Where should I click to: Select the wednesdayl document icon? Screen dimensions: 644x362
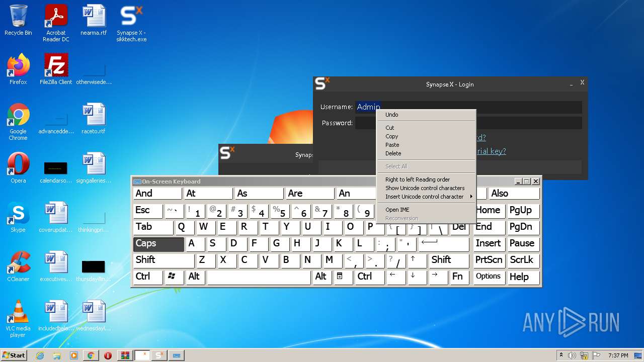(x=94, y=316)
